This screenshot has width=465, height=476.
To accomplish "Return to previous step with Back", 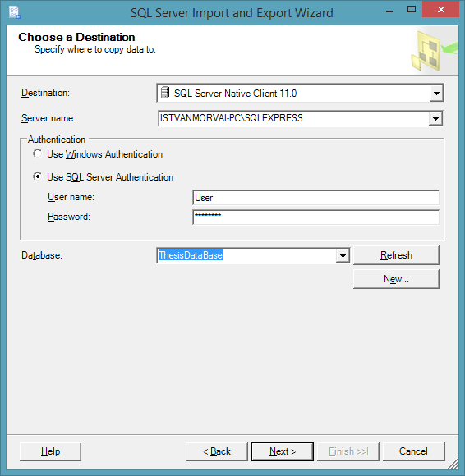I will (x=217, y=451).
